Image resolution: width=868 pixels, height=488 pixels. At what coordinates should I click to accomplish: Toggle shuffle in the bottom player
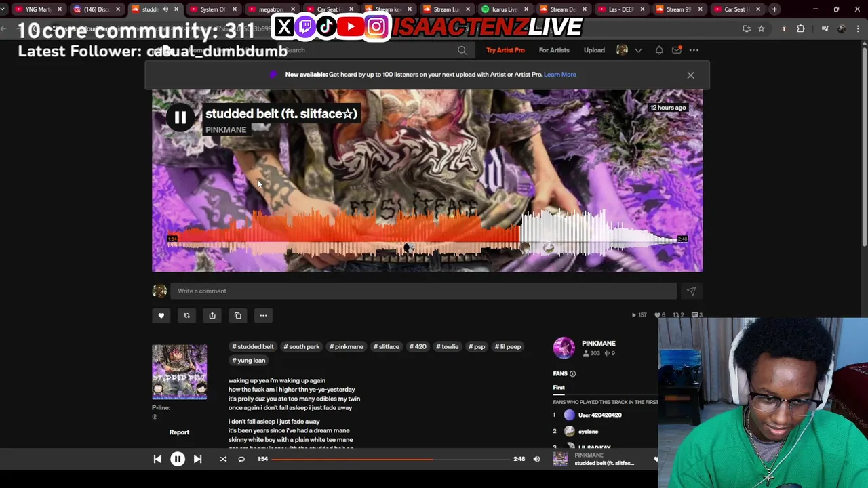[223, 459]
